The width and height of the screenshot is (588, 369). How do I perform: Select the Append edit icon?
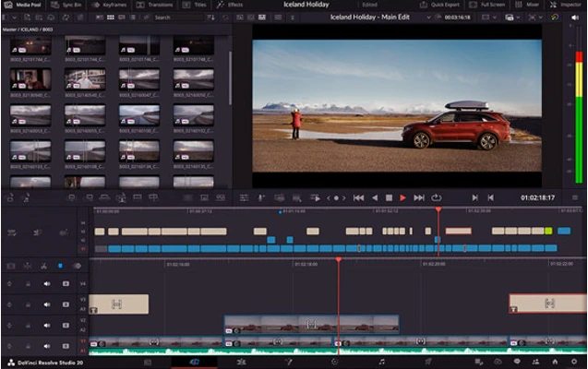[89, 197]
